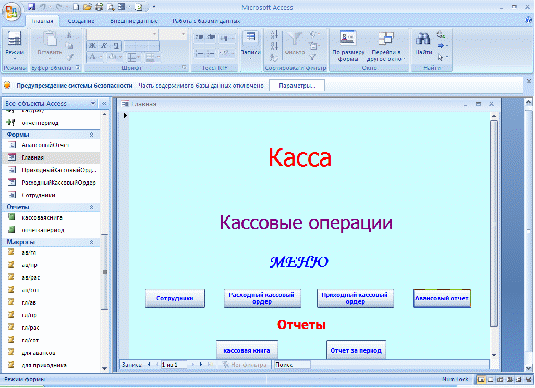Image resolution: width=535 pixels, height=388 pixels.
Task: Click the View mode icon in ribbon
Action: pyautogui.click(x=14, y=39)
